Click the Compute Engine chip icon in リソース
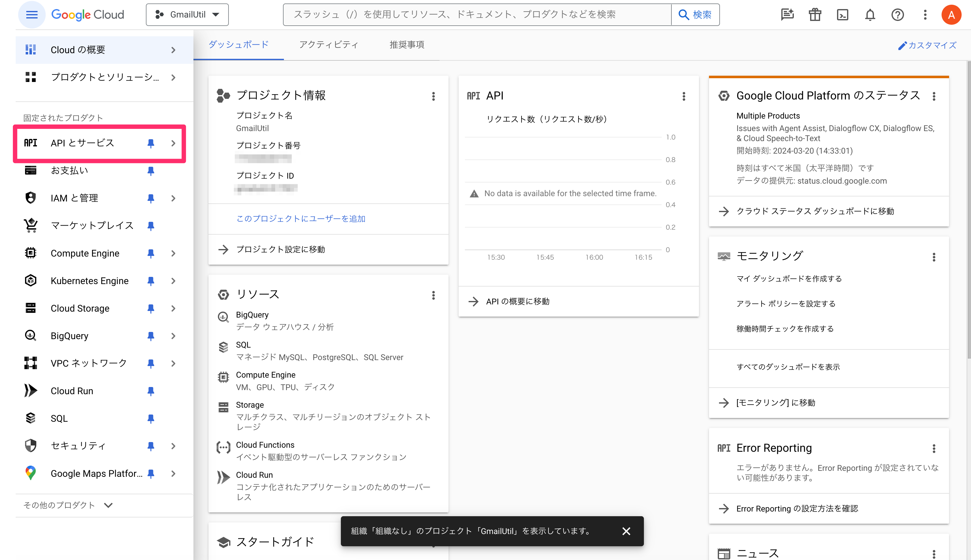 pos(223,377)
